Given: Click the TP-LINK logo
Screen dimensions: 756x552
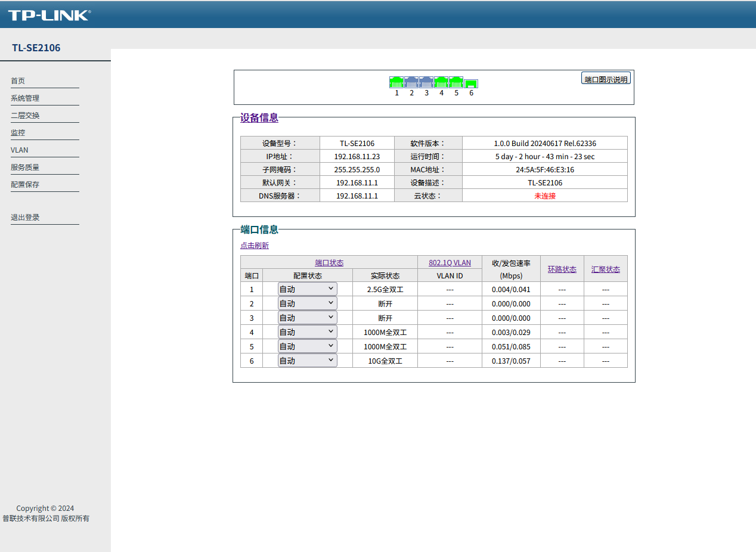Looking at the screenshot, I should tap(49, 15).
